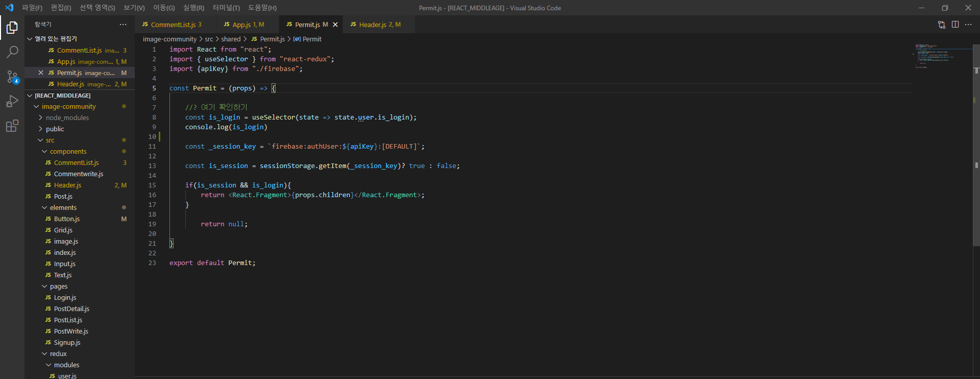Click line number 15 in gutter
The height and width of the screenshot is (379, 980).
point(152,185)
